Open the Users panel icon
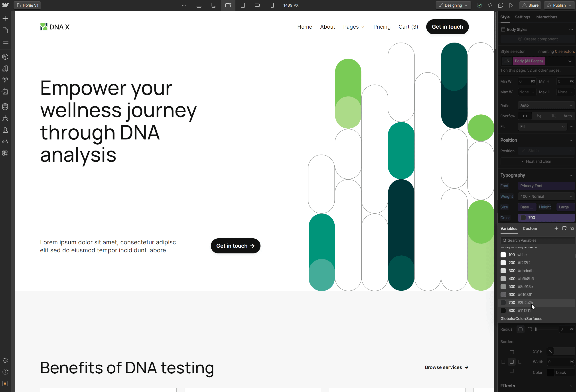The height and width of the screenshot is (392, 576). 5,130
